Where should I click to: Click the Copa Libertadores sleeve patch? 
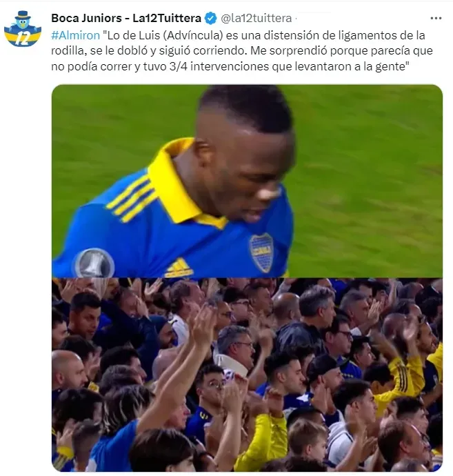(94, 264)
